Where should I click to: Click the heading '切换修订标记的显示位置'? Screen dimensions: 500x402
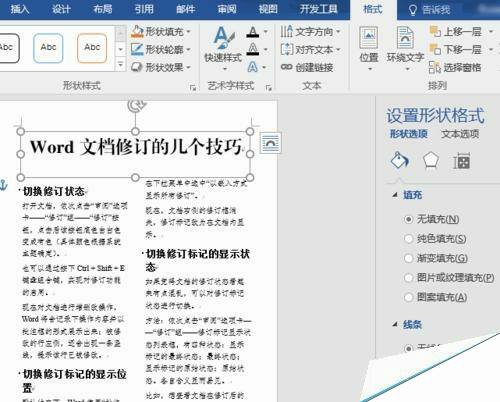pos(74,381)
